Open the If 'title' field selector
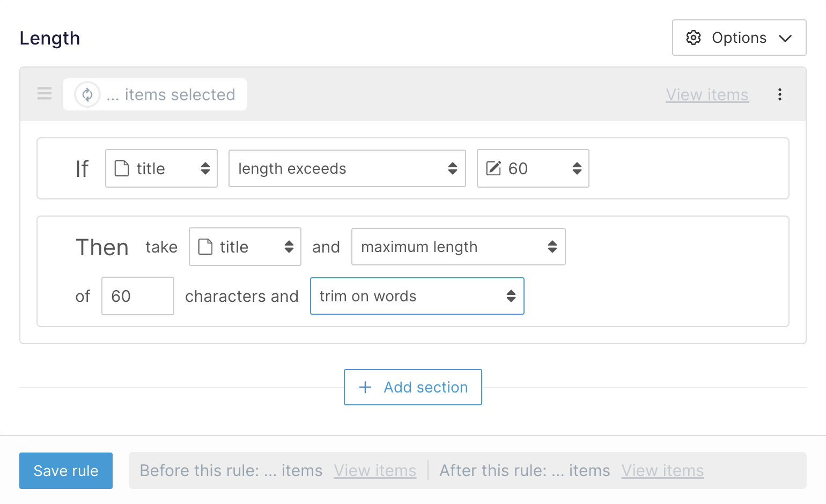This screenshot has width=826, height=504. [161, 168]
